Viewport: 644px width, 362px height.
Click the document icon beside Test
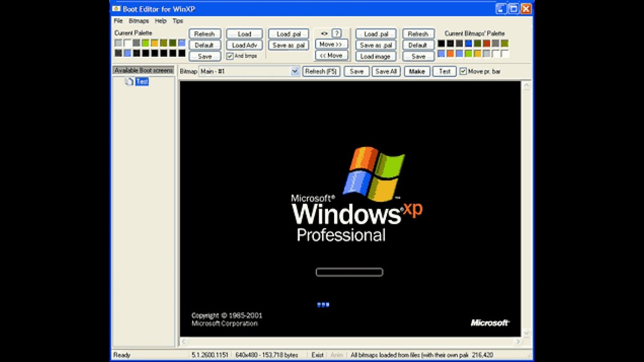click(x=129, y=81)
